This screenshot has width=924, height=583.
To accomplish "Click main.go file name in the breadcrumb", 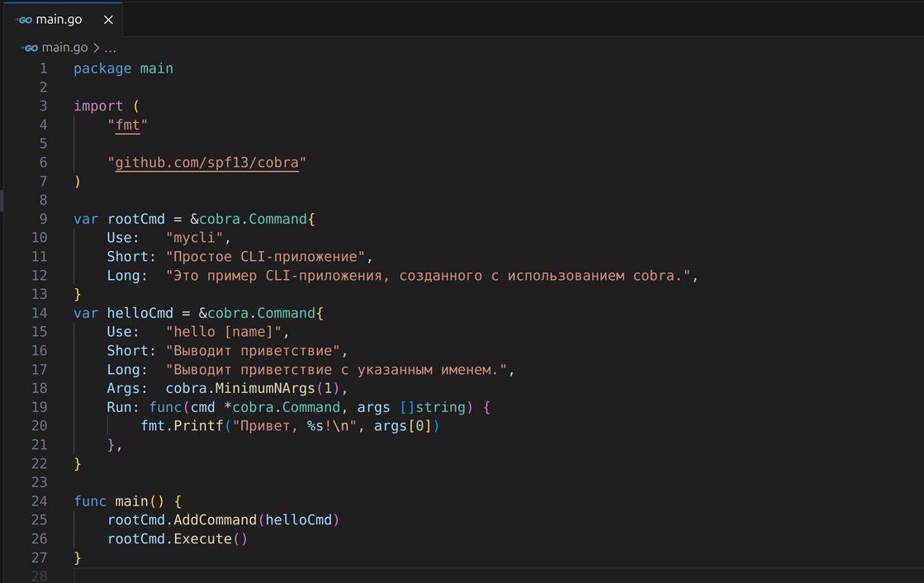I will click(x=64, y=48).
